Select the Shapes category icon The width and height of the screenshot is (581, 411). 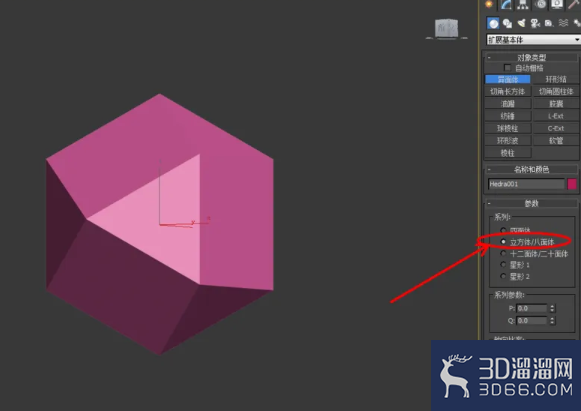pyautogui.click(x=507, y=23)
